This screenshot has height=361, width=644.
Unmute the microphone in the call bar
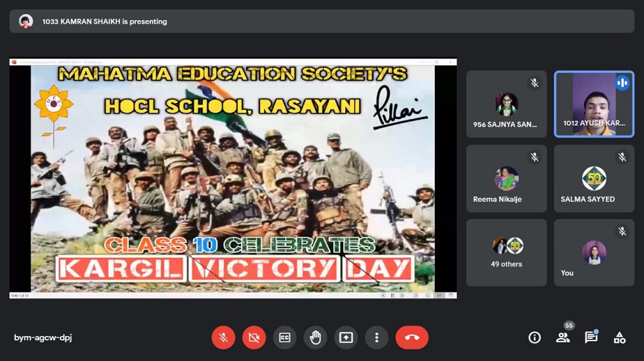point(223,337)
